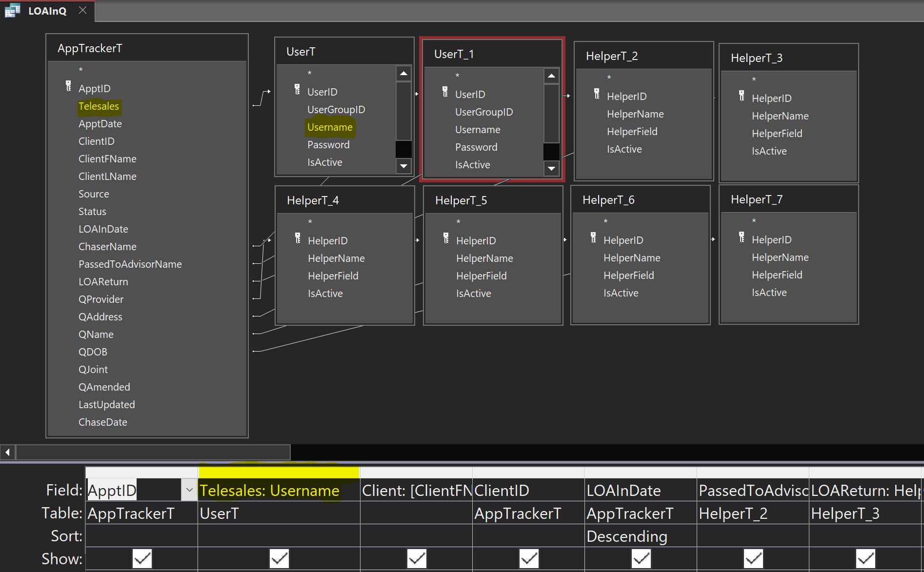Click the scroll left arrow below the diagram
The height and width of the screenshot is (572, 924).
tap(7, 452)
